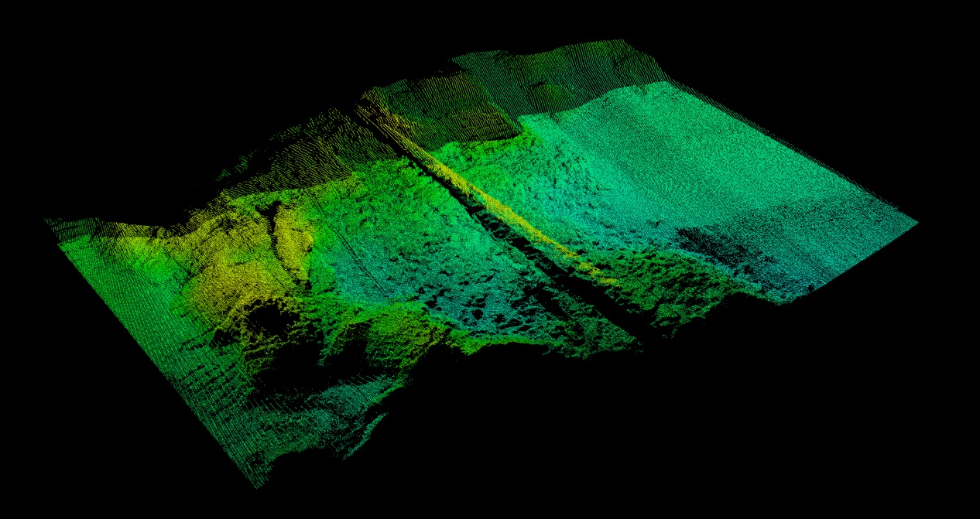Pick the leftmost corner of the point cloud
This screenshot has width=980, height=519.
tap(48, 222)
